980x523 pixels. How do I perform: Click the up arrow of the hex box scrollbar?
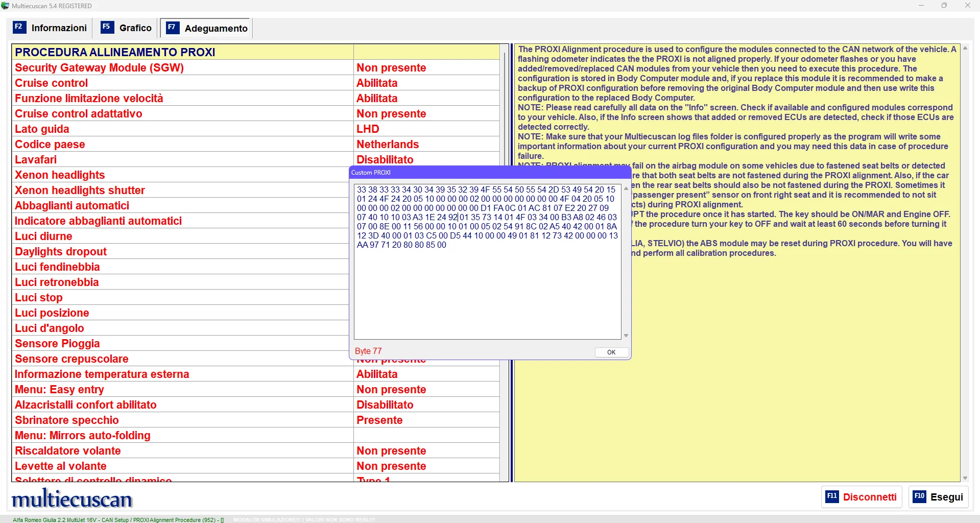626,189
